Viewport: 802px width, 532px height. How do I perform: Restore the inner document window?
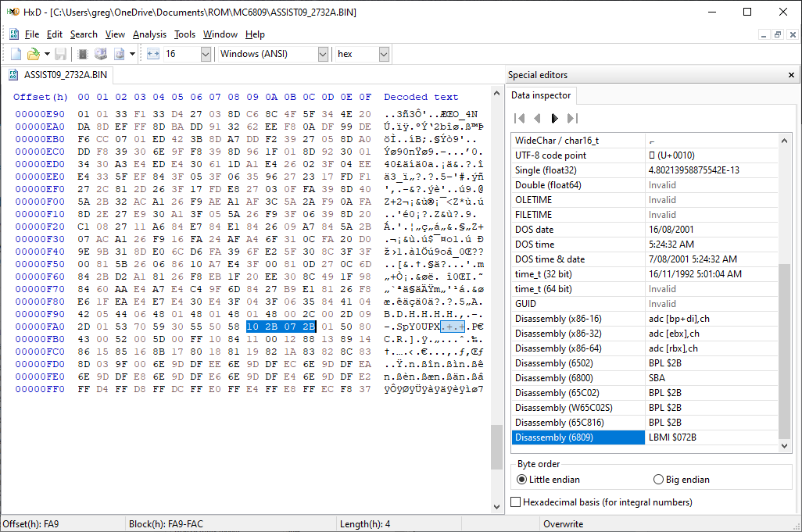778,34
